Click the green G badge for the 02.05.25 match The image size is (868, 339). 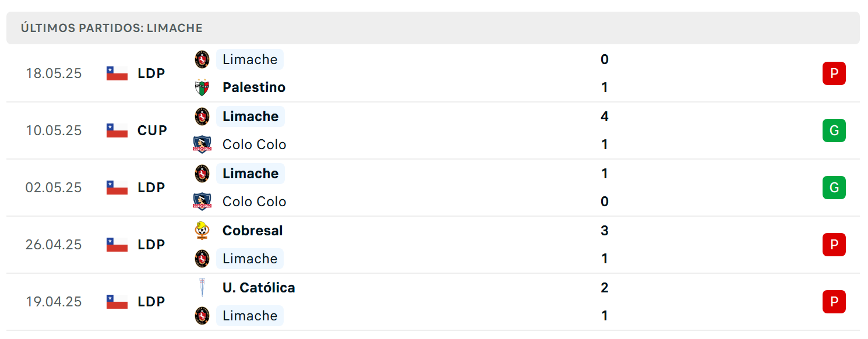(x=834, y=188)
